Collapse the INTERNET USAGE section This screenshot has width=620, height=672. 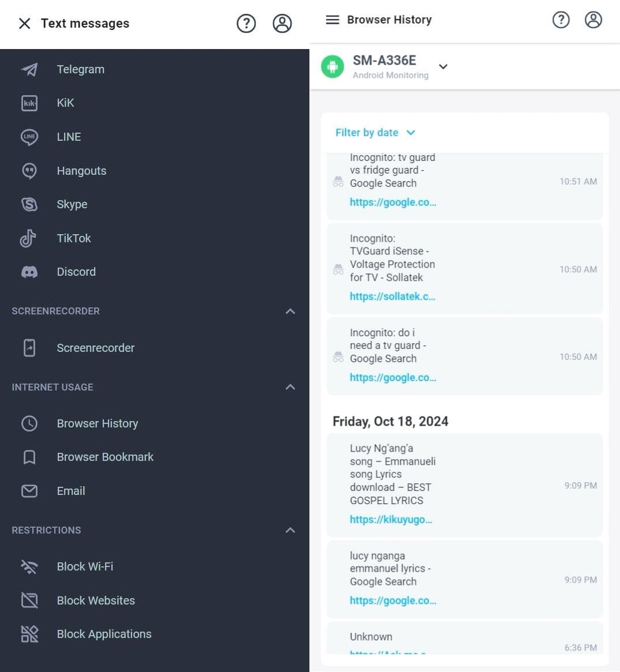pyautogui.click(x=290, y=387)
